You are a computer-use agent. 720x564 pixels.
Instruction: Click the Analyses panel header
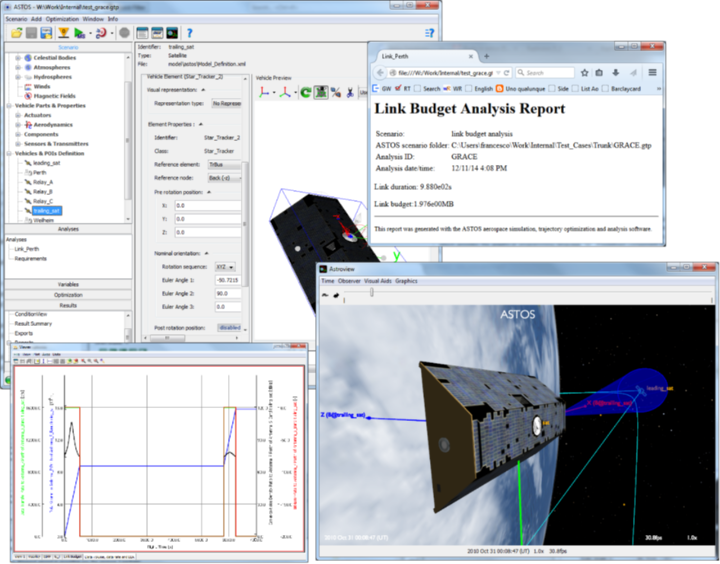tap(68, 229)
